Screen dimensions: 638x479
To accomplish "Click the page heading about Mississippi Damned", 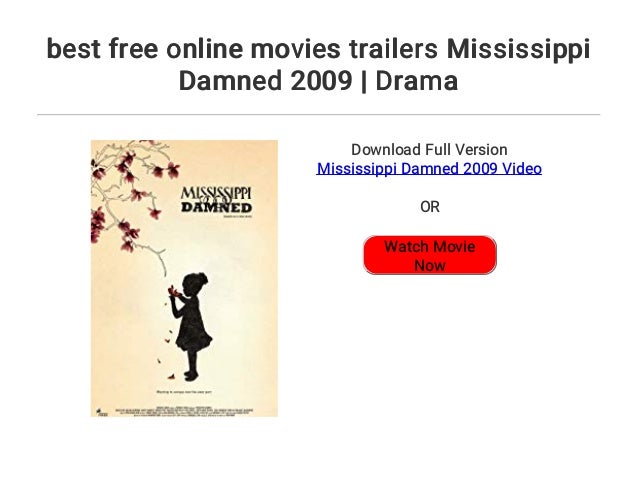I will click(319, 64).
